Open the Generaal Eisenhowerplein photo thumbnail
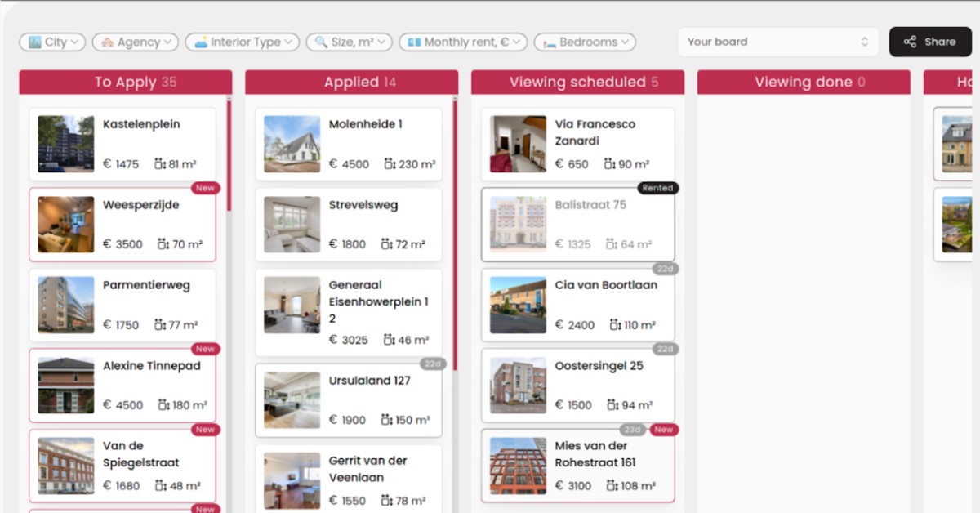Viewport: 980px width, 513px height. pos(292,305)
